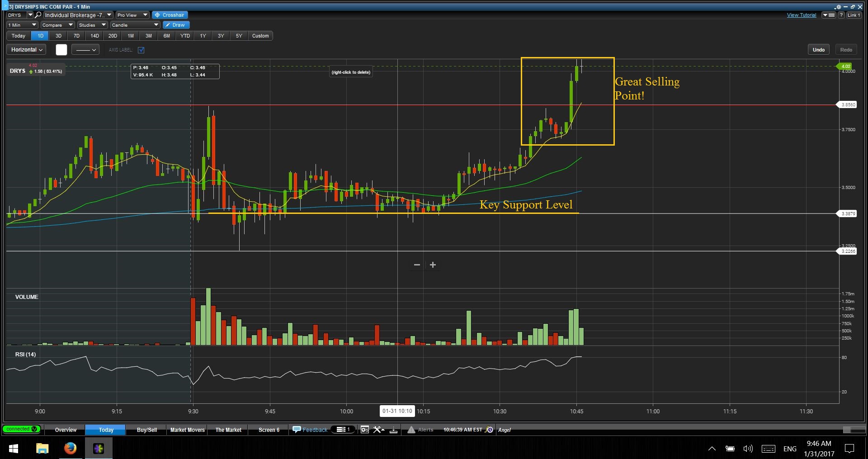Toggle Crosshair mode
This screenshot has height=459, width=868.
[170, 15]
